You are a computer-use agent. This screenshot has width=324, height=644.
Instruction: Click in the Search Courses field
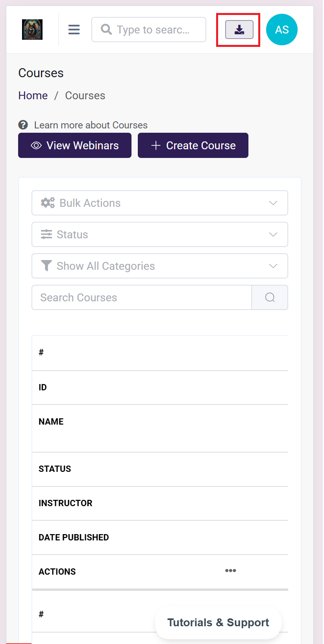pyautogui.click(x=141, y=297)
